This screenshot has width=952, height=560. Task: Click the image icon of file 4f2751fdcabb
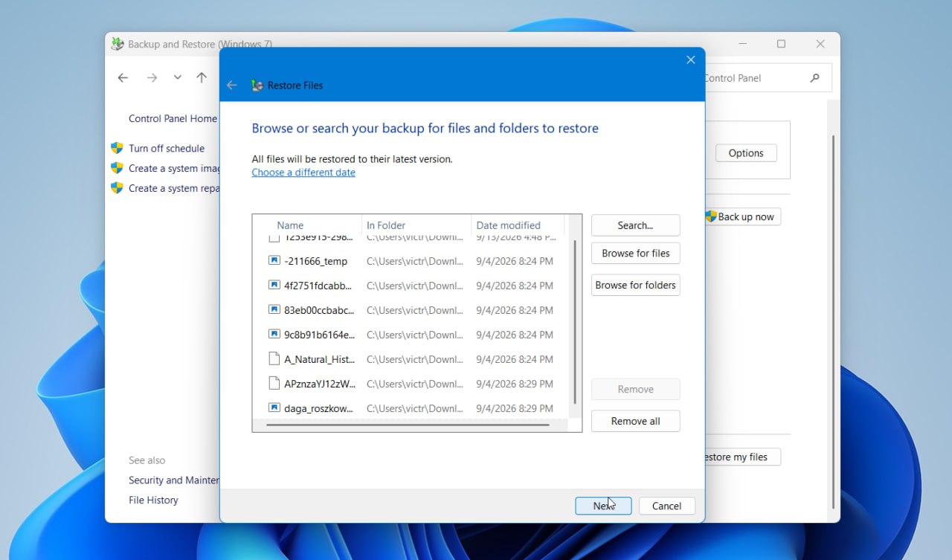coord(274,286)
